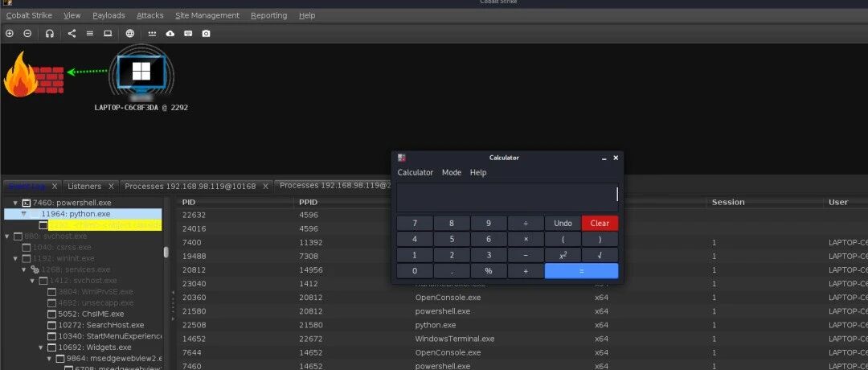868x370 pixels.
Task: Switch to pivot graph view via the share icon
Action: [x=72, y=33]
